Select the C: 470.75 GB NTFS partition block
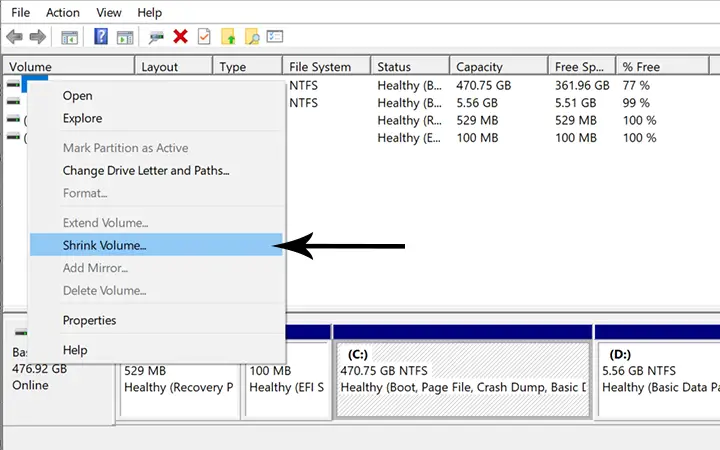Viewport: 720px width, 450px height. pos(463,379)
